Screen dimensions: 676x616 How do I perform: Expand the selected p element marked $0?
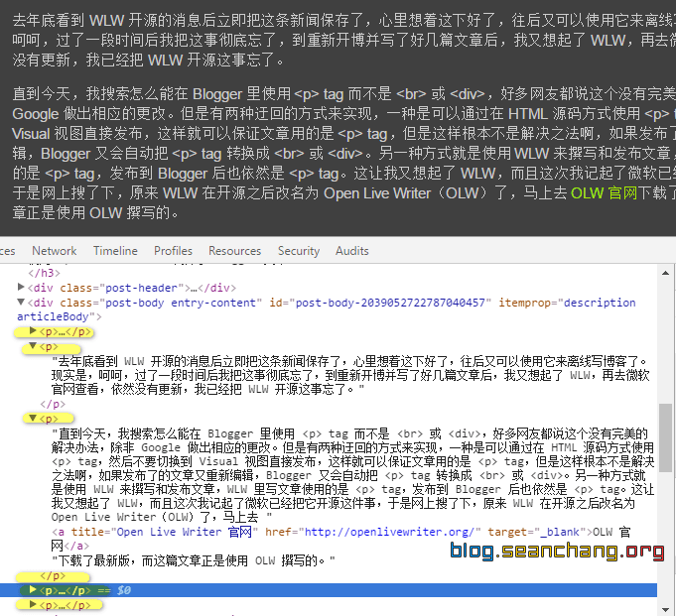[x=33, y=590]
